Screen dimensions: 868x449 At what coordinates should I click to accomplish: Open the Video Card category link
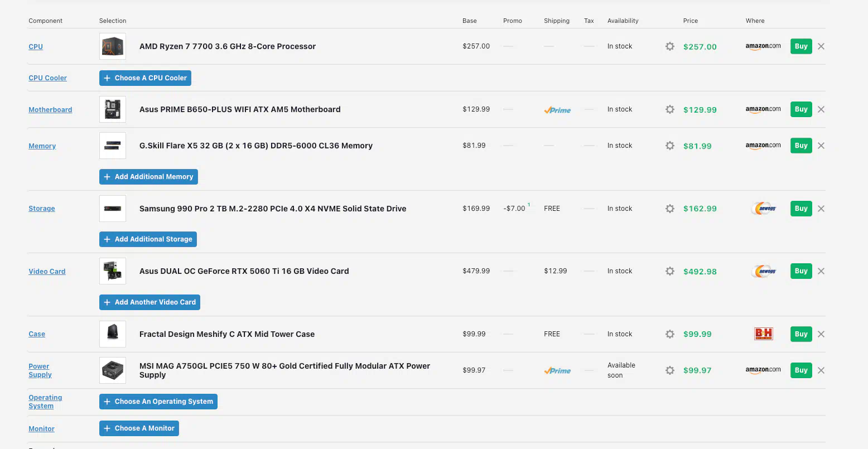[47, 272]
